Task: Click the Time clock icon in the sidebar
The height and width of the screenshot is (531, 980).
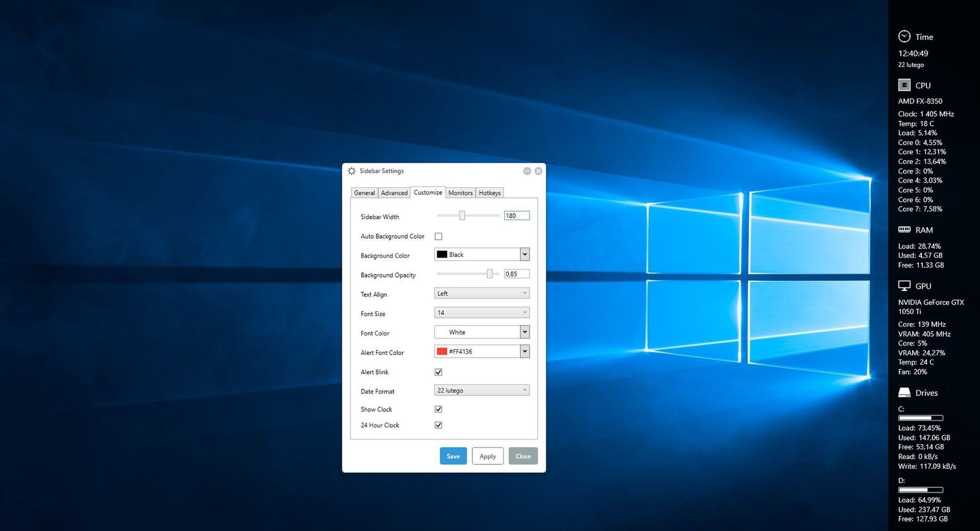Action: point(904,36)
